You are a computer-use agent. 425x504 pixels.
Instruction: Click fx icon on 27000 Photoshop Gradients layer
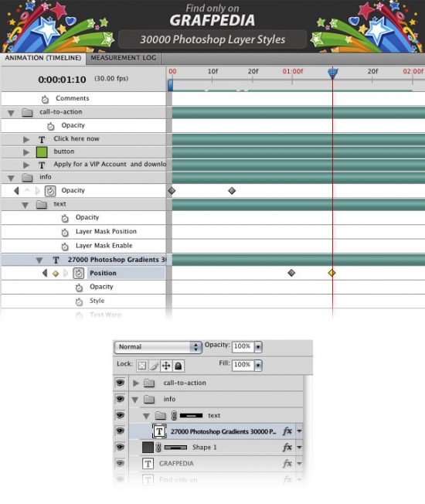287,431
